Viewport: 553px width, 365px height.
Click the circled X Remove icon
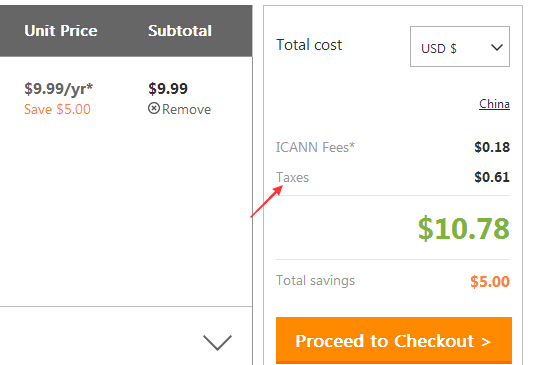point(154,108)
